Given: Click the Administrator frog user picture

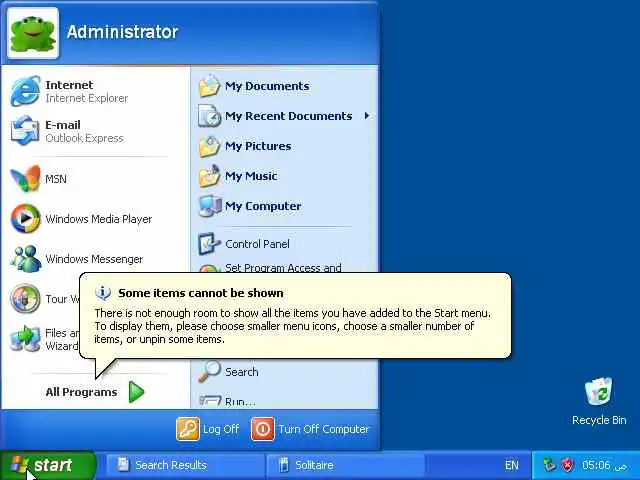Looking at the screenshot, I should (33, 33).
